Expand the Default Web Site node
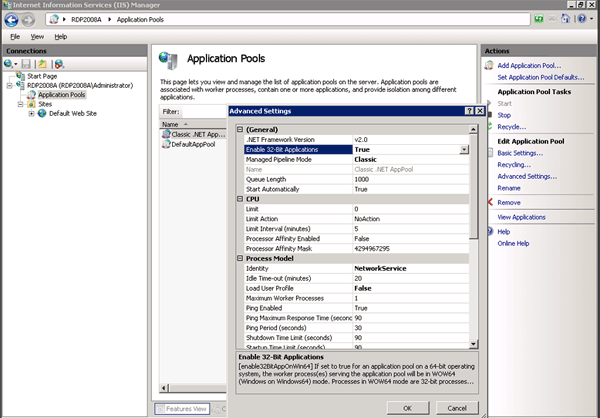600x418 pixels. (32, 113)
